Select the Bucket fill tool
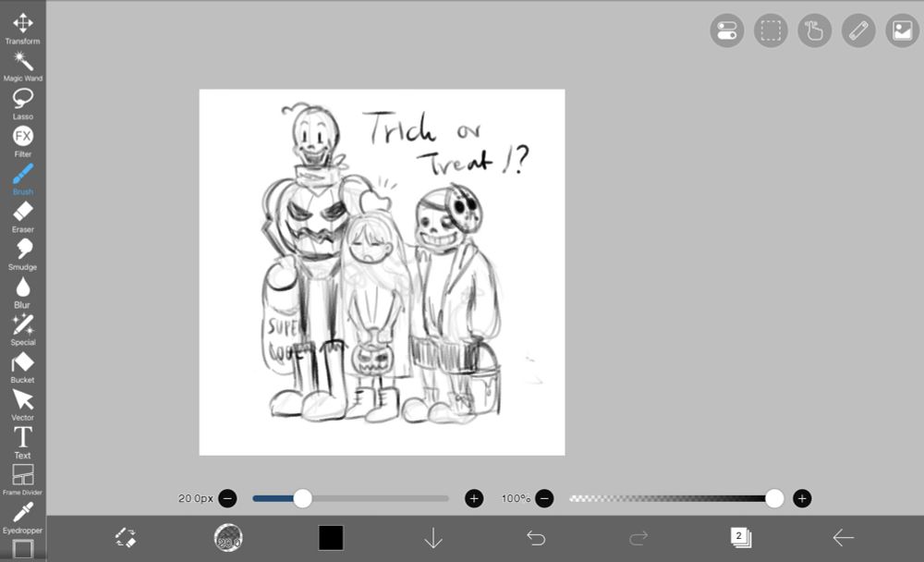 pyautogui.click(x=22, y=368)
